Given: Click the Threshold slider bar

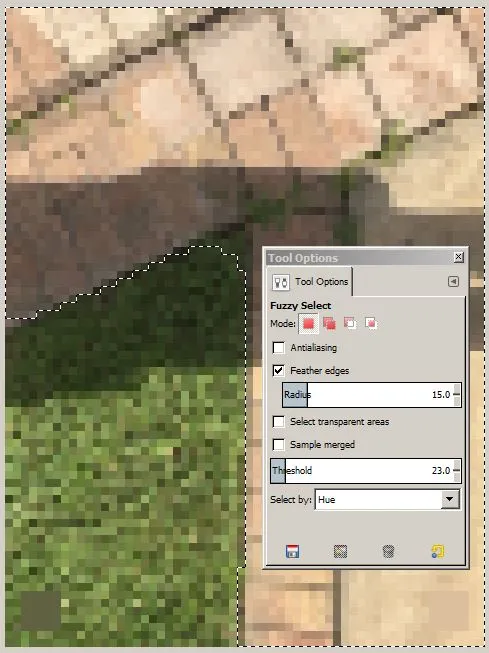Looking at the screenshot, I should pos(362,471).
